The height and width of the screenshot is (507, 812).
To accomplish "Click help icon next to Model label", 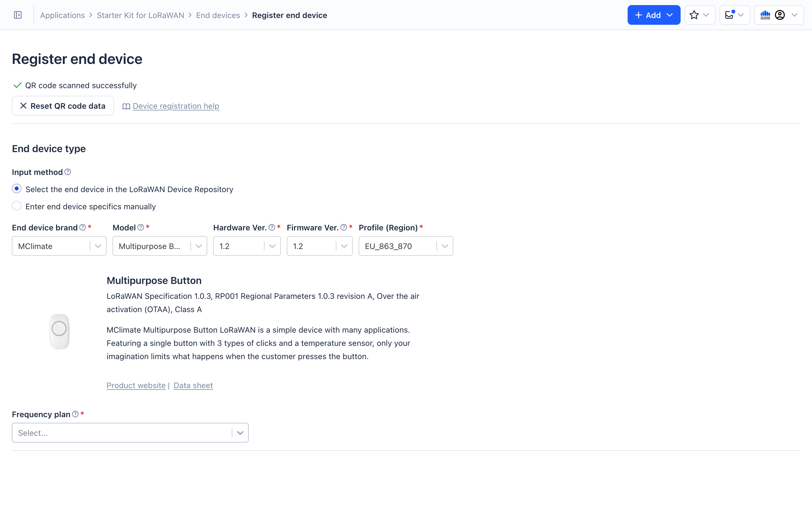I will (141, 227).
